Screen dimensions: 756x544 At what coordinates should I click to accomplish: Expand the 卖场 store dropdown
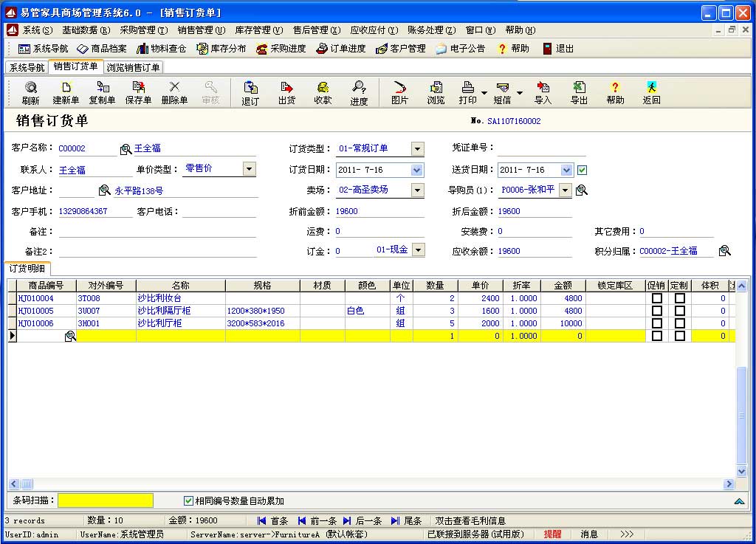pyautogui.click(x=417, y=190)
